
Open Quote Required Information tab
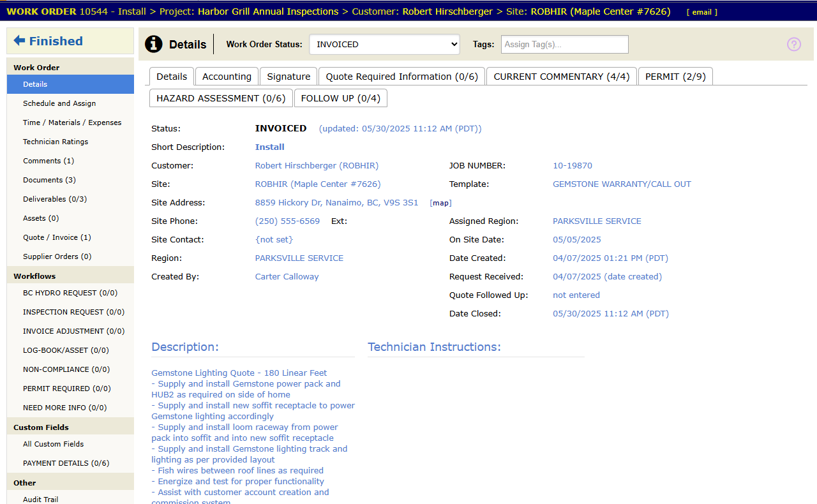click(x=402, y=77)
